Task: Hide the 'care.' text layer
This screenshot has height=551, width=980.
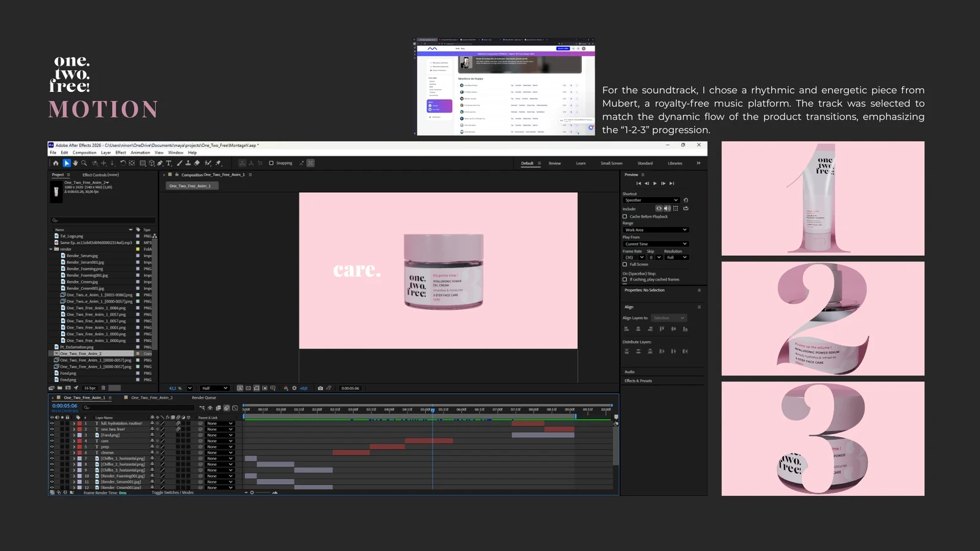Action: [52, 441]
